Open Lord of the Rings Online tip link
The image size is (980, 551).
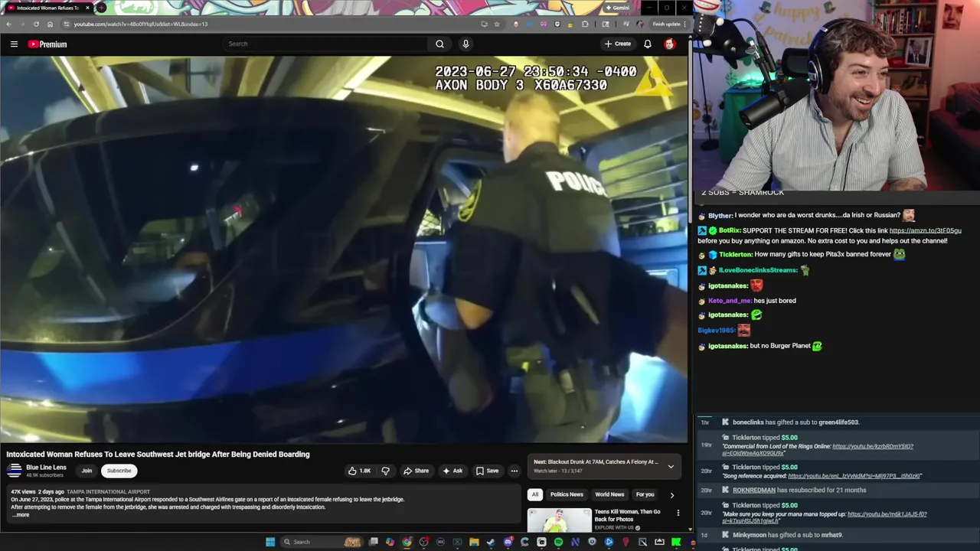(818, 450)
